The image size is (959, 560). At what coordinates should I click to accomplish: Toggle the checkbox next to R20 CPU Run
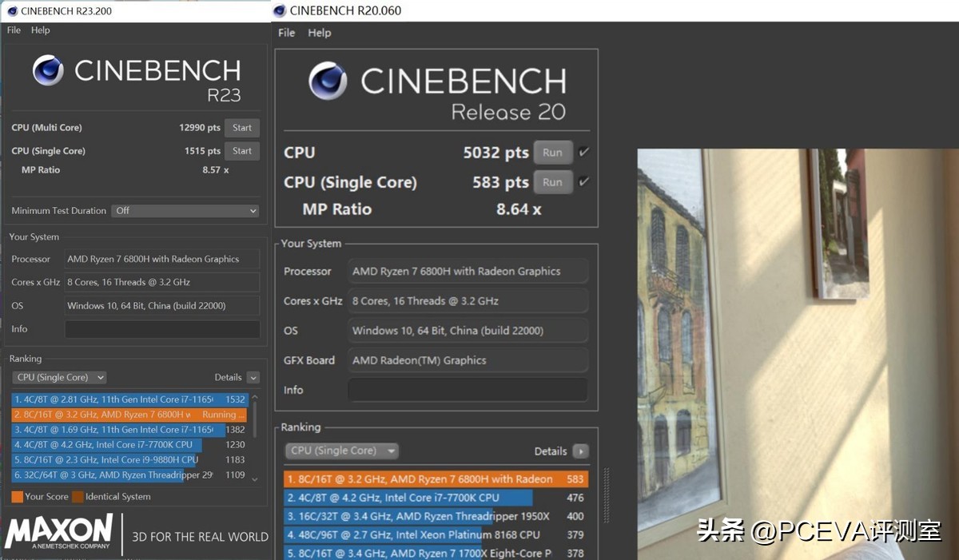(584, 152)
